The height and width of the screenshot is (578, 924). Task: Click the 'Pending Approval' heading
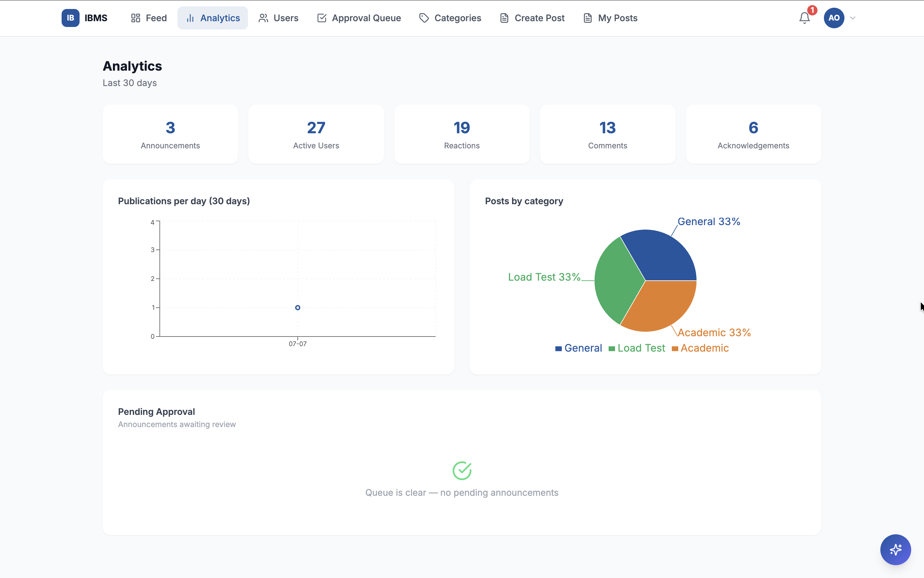pyautogui.click(x=157, y=412)
